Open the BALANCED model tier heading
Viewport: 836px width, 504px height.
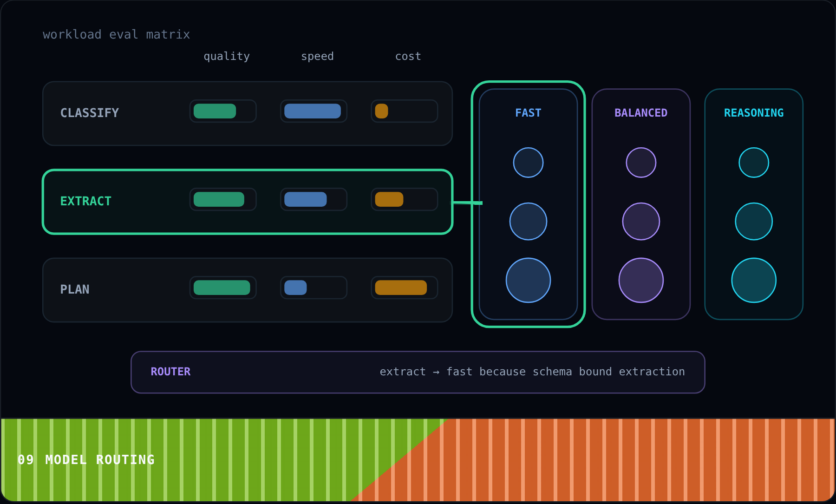[641, 113]
